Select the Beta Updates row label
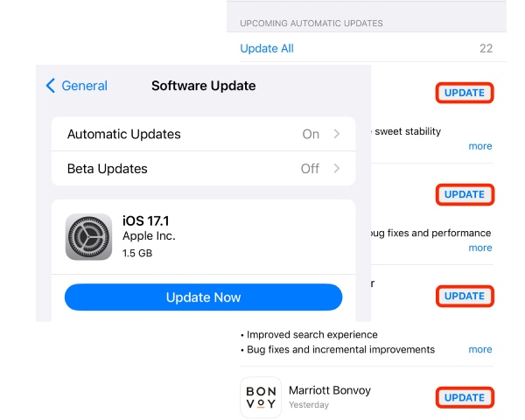This screenshot has height=420, width=525. [x=108, y=169]
